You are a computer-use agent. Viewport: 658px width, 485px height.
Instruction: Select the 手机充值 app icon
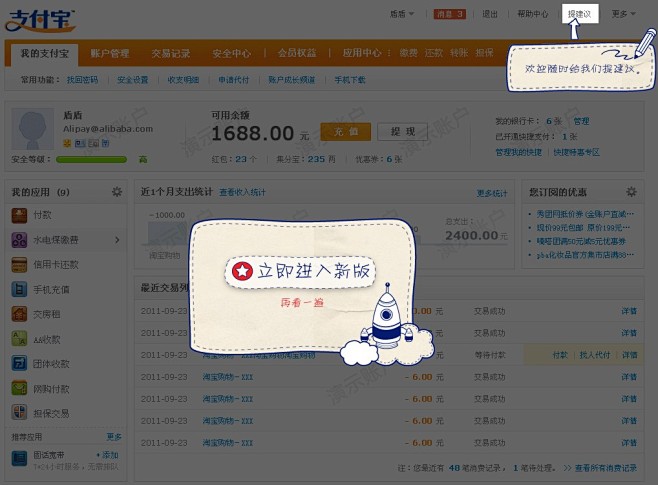tap(19, 289)
